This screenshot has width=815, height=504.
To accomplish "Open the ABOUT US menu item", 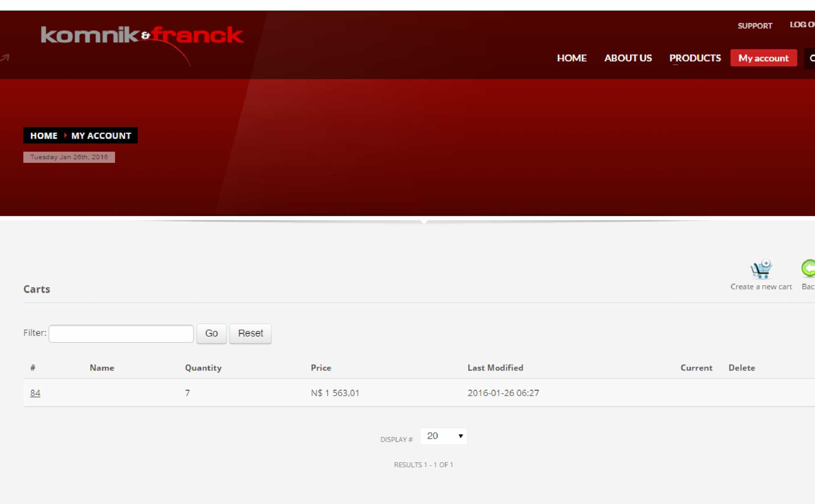I will (628, 58).
